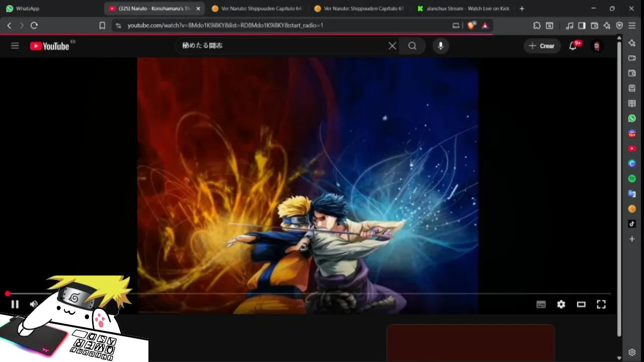Screen dimensions: 644x362
Task: Open Google Translate shortcut in sidebar
Action: point(632,194)
